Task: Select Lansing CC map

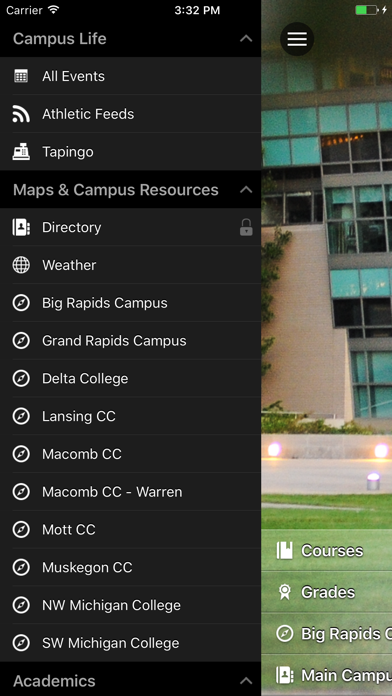Action: point(131,416)
